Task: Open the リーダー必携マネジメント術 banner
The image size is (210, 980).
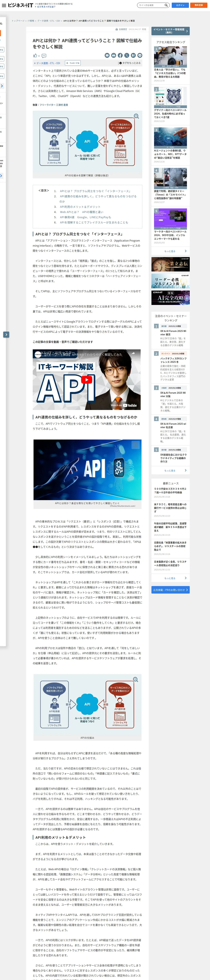Action: point(170,281)
